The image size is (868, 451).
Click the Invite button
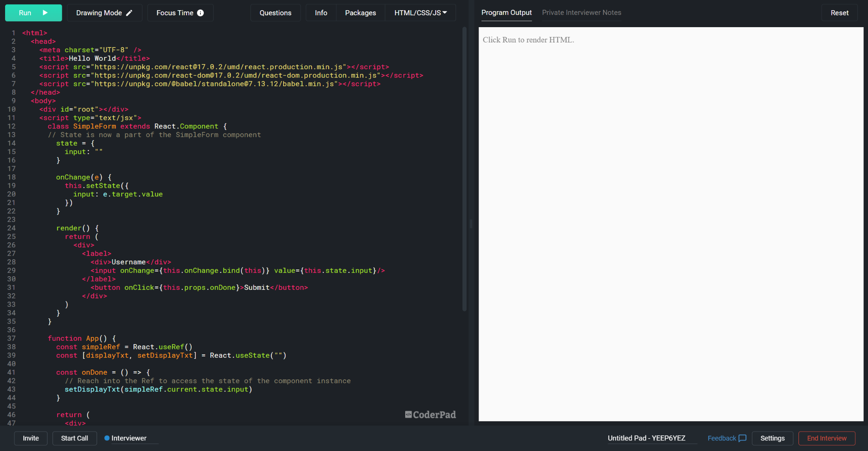(31, 438)
